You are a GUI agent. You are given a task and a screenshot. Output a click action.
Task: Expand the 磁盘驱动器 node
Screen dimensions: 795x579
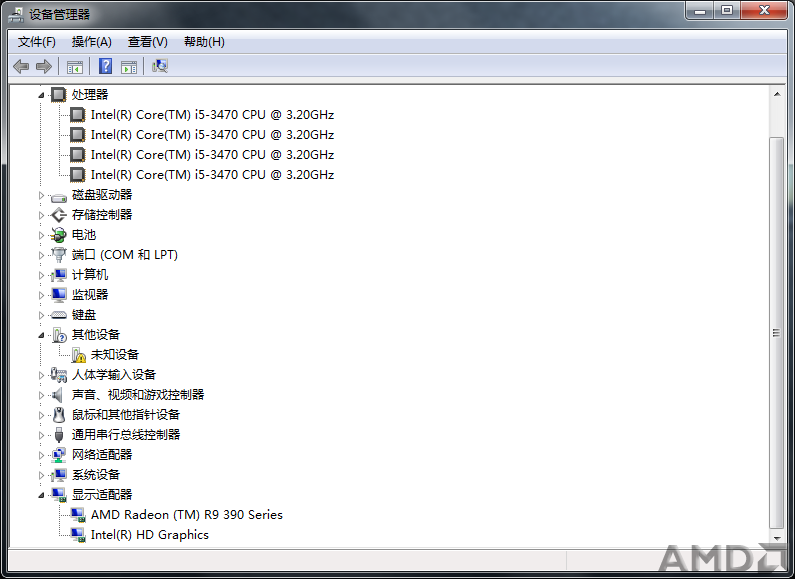pos(41,195)
